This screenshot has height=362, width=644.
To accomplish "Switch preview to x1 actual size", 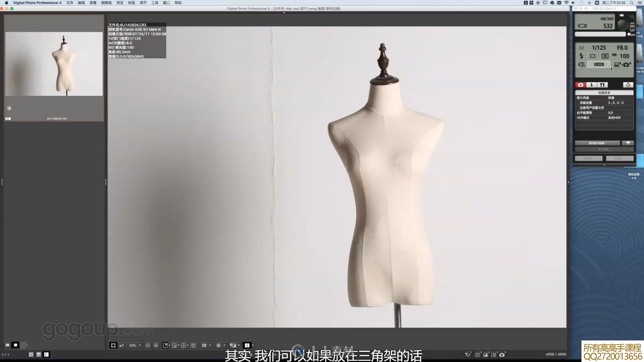I will [121, 345].
